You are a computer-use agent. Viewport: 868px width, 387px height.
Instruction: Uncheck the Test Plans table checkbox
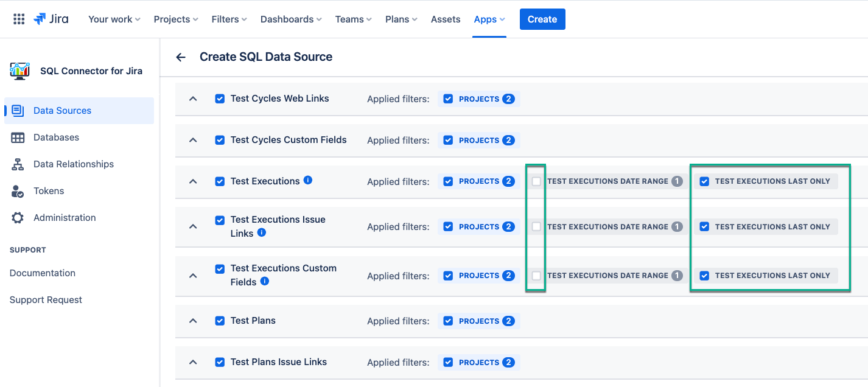pos(220,321)
